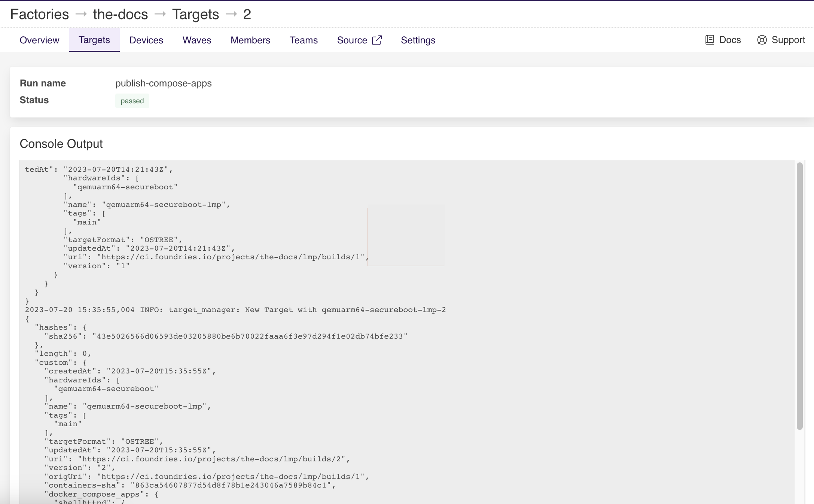The width and height of the screenshot is (814, 504).
Task: Click the passed status badge
Action: [132, 101]
